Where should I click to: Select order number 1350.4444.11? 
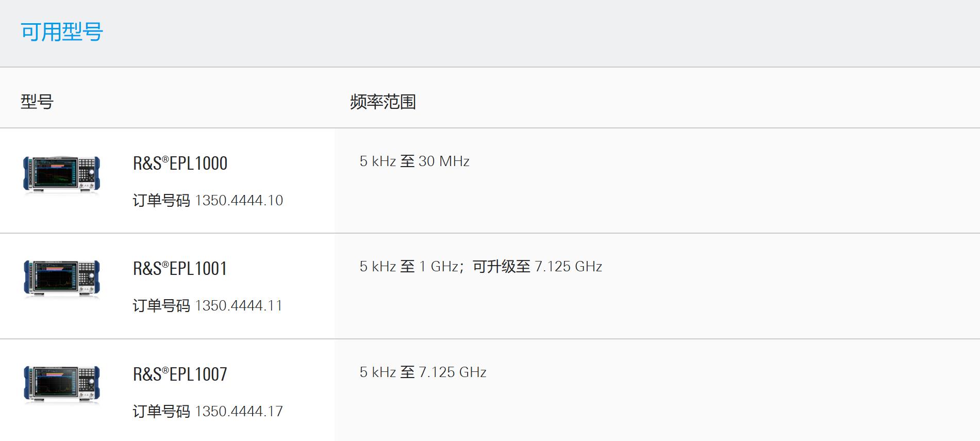coord(239,305)
